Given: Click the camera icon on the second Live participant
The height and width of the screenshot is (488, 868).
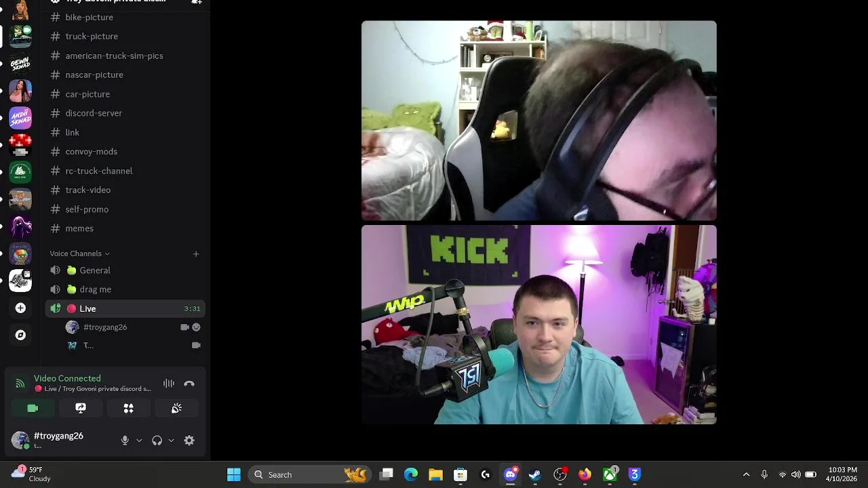Looking at the screenshot, I should 196,346.
